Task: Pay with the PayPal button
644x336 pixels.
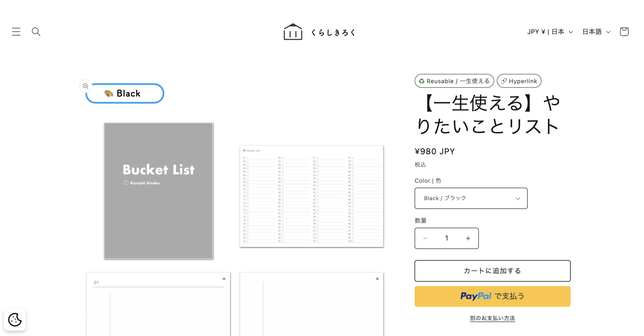Action: click(x=492, y=296)
